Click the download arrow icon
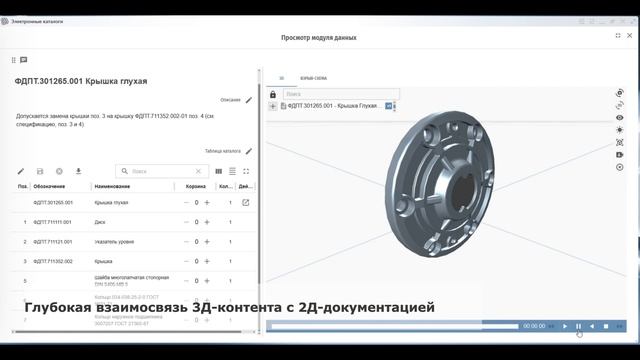 pos(78,171)
